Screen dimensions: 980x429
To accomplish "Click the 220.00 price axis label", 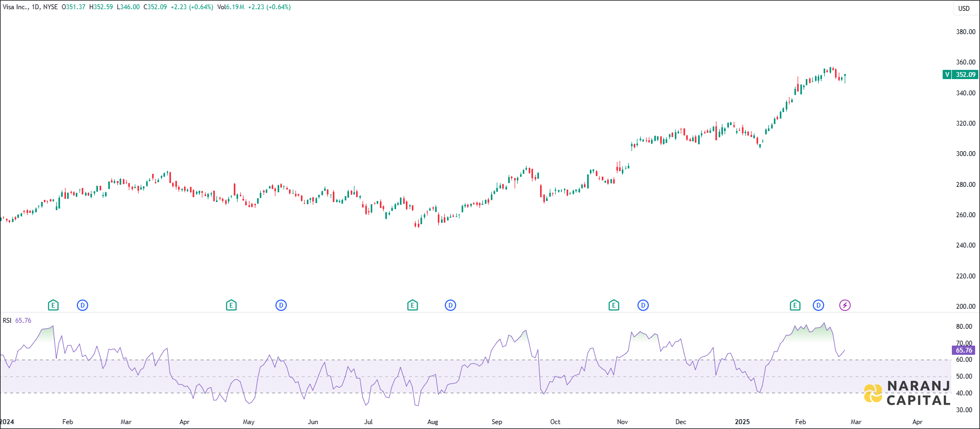I will click(965, 276).
